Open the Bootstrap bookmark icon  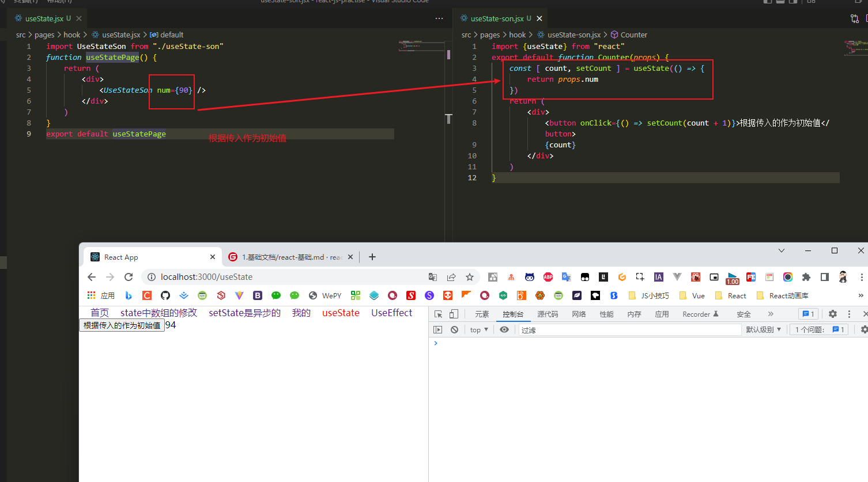coord(258,295)
